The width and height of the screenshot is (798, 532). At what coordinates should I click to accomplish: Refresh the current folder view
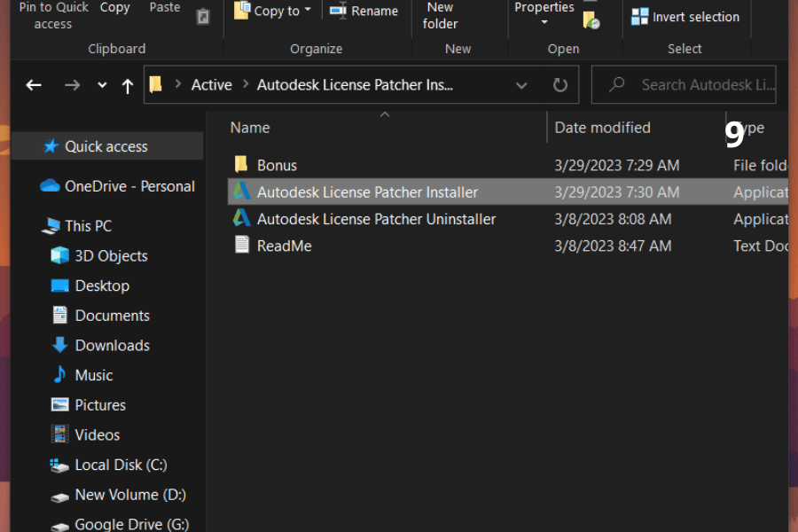tap(559, 85)
